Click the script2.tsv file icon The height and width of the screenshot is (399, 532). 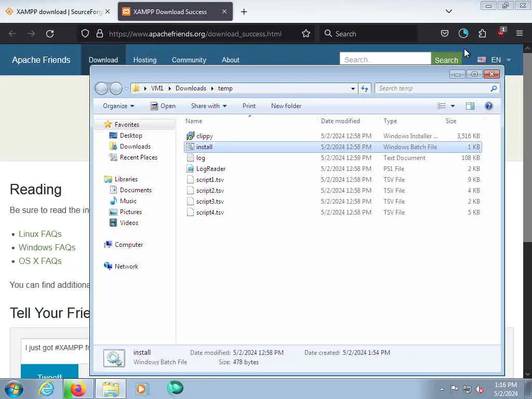point(190,190)
